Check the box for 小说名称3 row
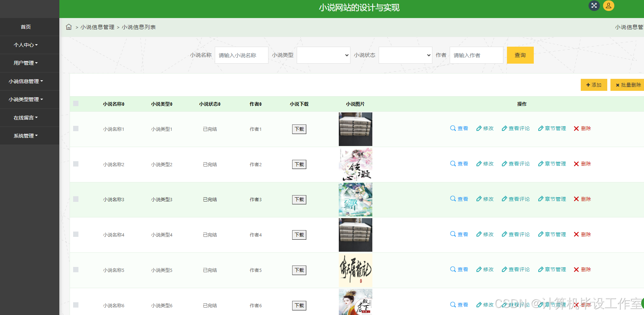This screenshot has width=644, height=315. tap(76, 199)
